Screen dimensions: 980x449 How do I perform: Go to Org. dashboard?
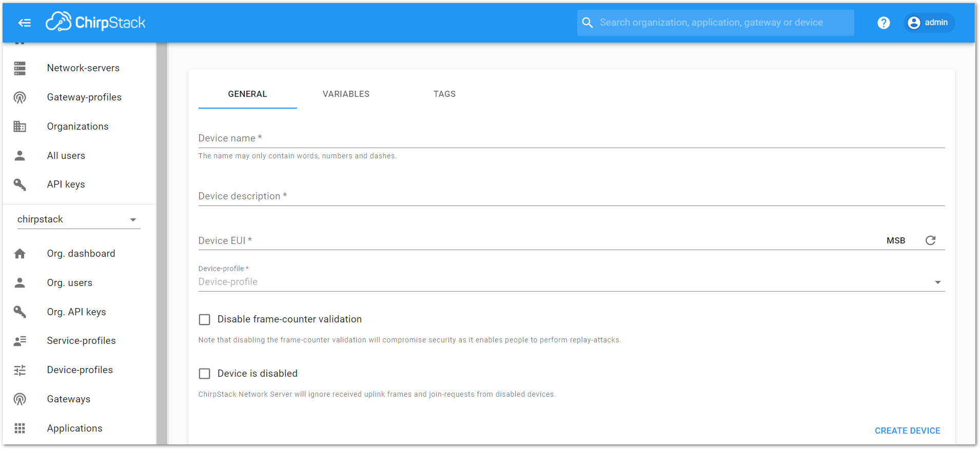point(80,254)
